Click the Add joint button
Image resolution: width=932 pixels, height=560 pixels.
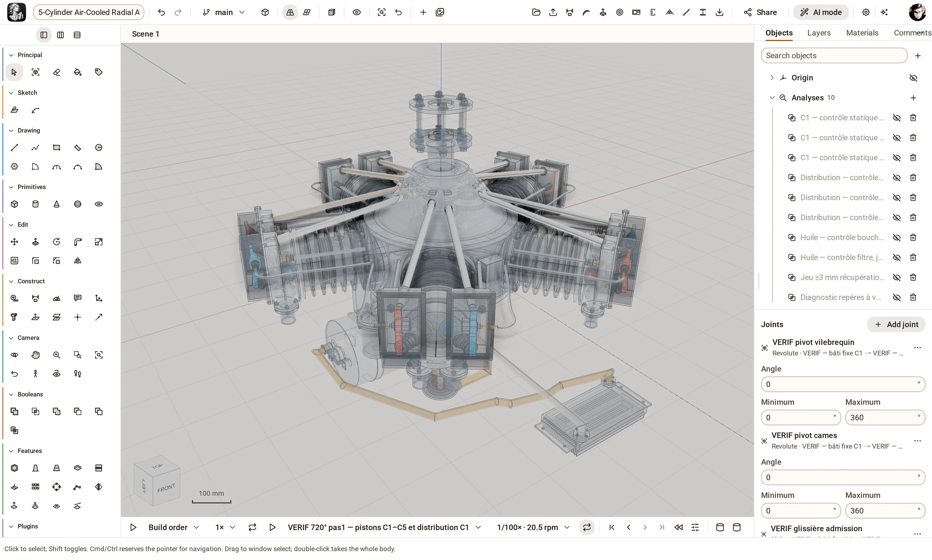click(896, 324)
